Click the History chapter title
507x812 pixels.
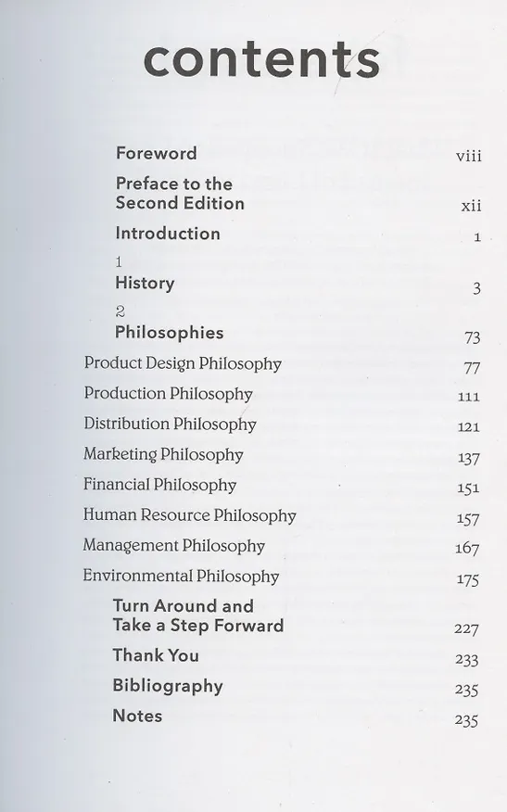[145, 284]
